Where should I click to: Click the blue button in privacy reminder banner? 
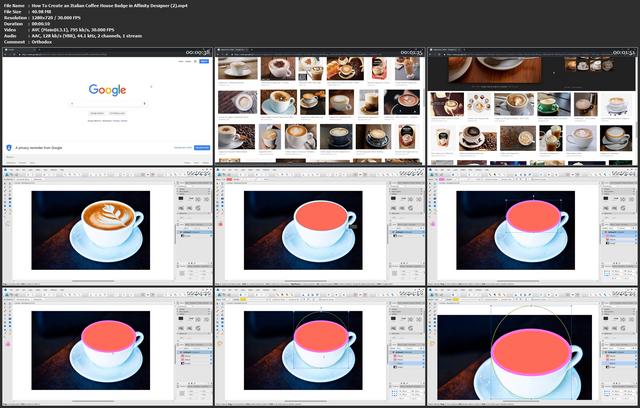click(x=202, y=147)
